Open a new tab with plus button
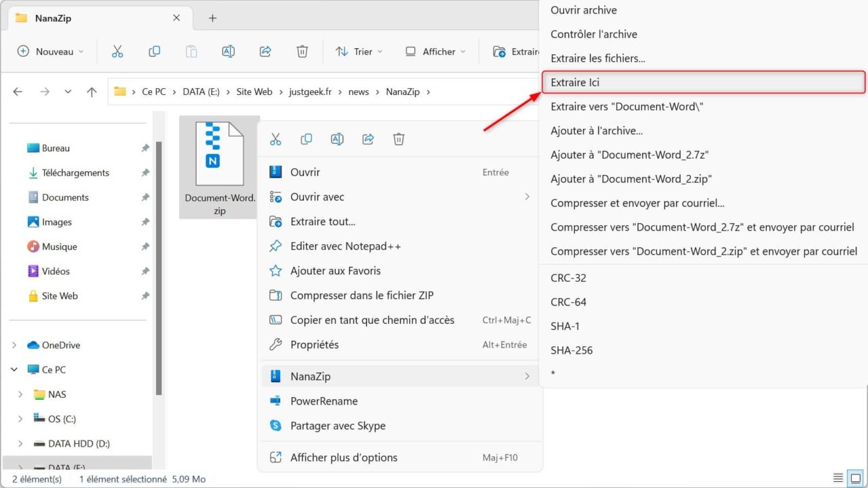The height and width of the screenshot is (488, 868). (212, 18)
